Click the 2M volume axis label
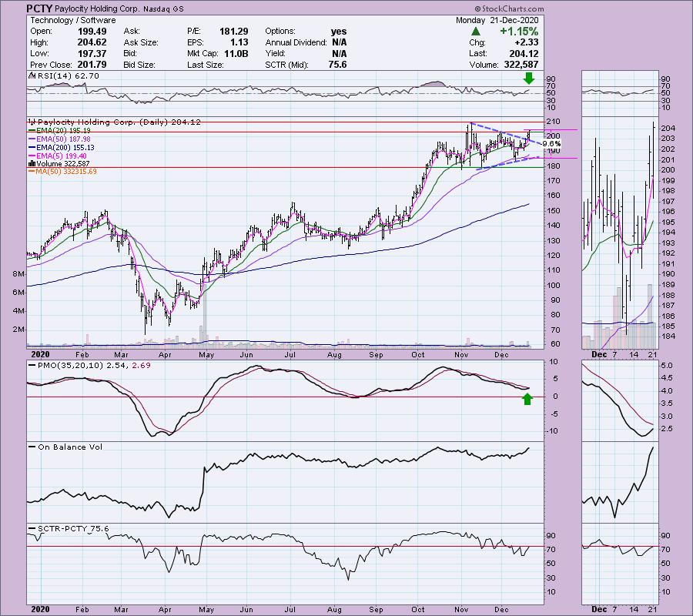This screenshot has height=616, width=693. click(x=18, y=330)
